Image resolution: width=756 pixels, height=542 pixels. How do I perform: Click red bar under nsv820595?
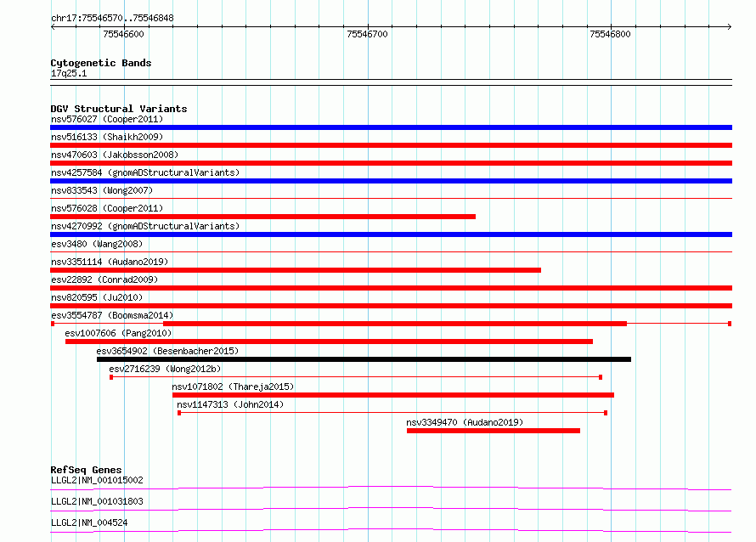point(391,306)
